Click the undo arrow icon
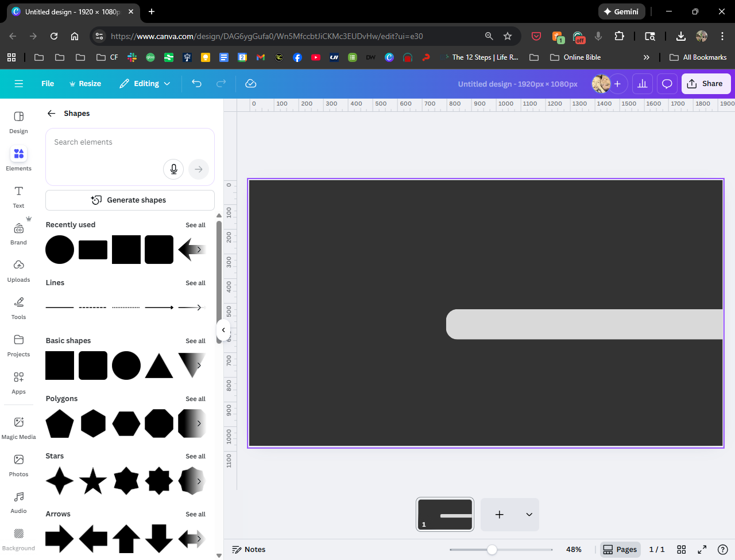This screenshot has width=735, height=560. (x=196, y=84)
